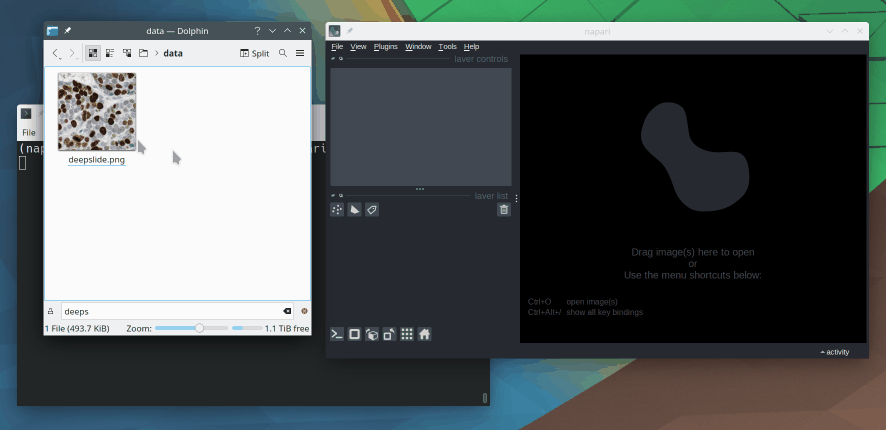Roll dimensions order button in napari
The height and width of the screenshot is (430, 886).
(371, 334)
